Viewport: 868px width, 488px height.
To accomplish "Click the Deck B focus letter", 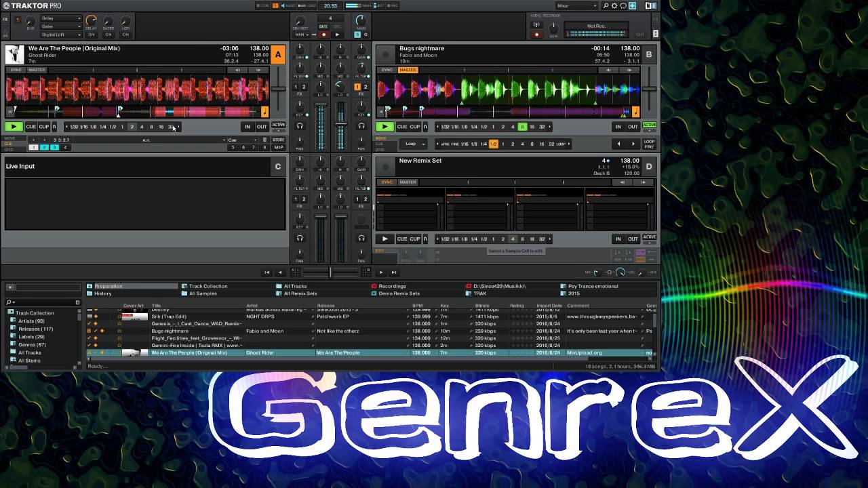I will coord(649,55).
